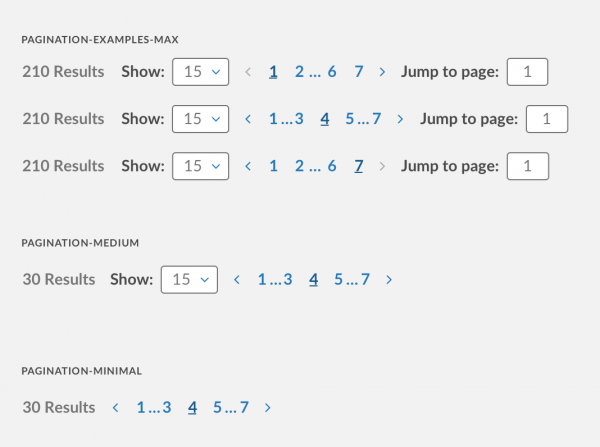Open Show dropdown in first pagination row

coord(200,72)
